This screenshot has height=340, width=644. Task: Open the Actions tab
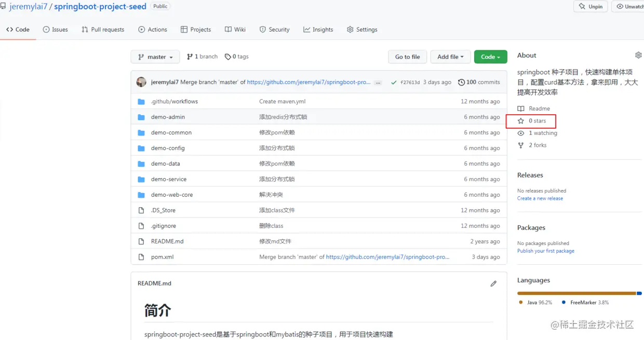click(153, 30)
